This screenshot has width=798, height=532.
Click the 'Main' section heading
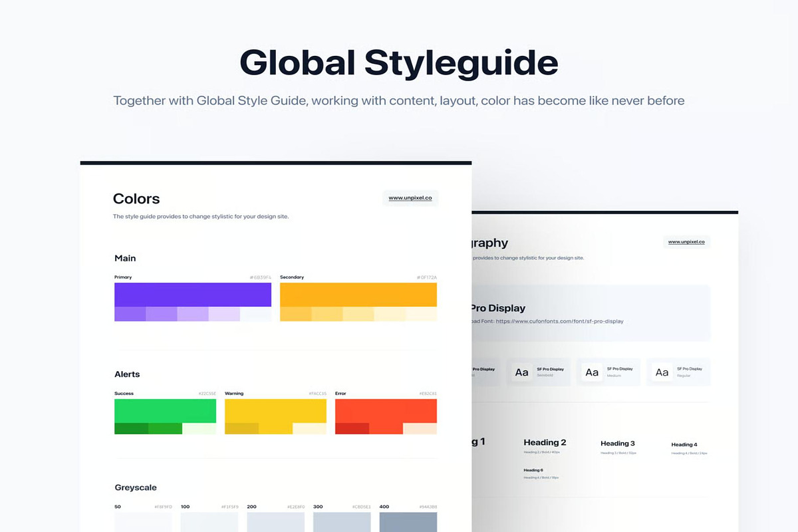[125, 258]
